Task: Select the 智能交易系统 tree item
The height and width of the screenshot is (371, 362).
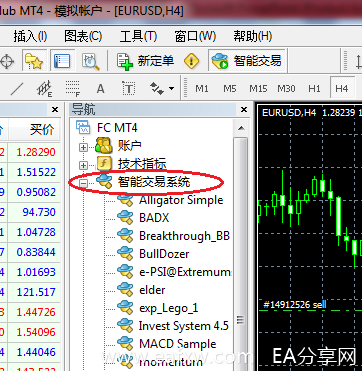Action: (154, 182)
